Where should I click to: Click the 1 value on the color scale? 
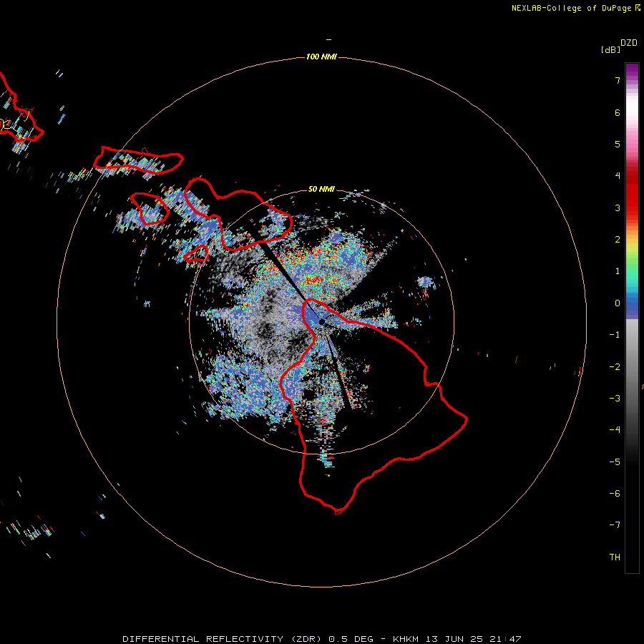pos(618,271)
